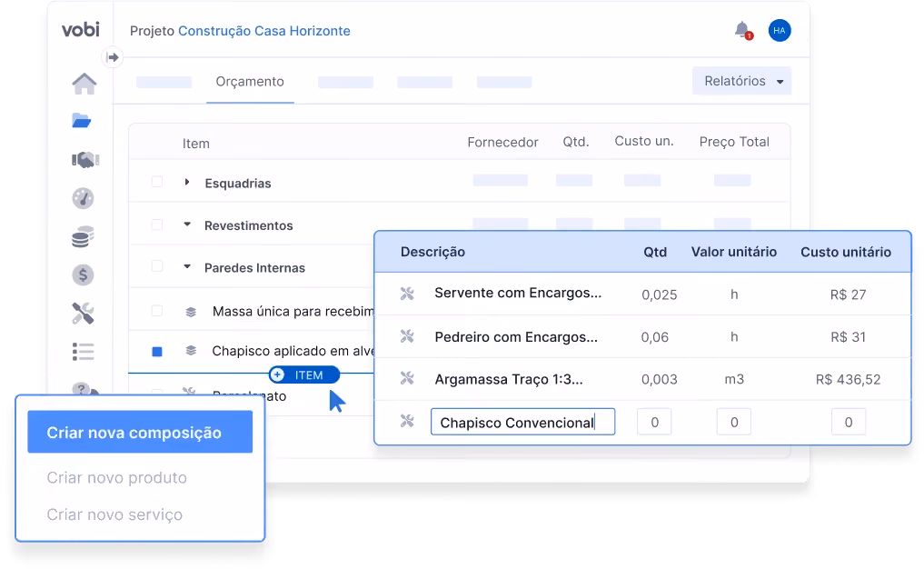Switch to the Orçamento tab
Image resolution: width=924 pixels, height=569 pixels.
click(250, 82)
